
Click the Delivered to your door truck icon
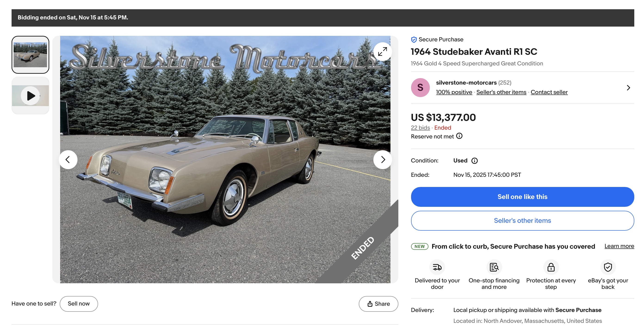point(437,267)
